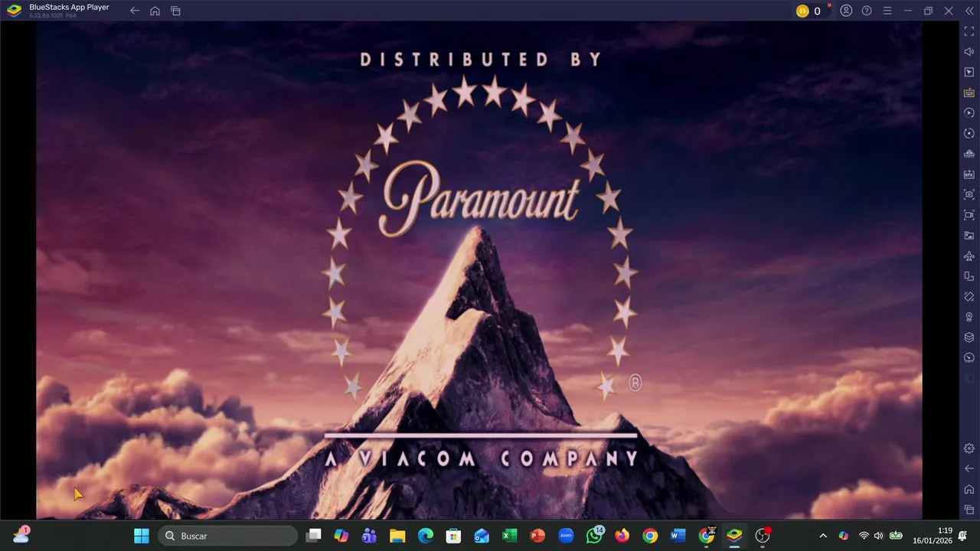Viewport: 980px width, 551px height.
Task: Take a screenshot with sidebar camera icon
Action: [969, 194]
